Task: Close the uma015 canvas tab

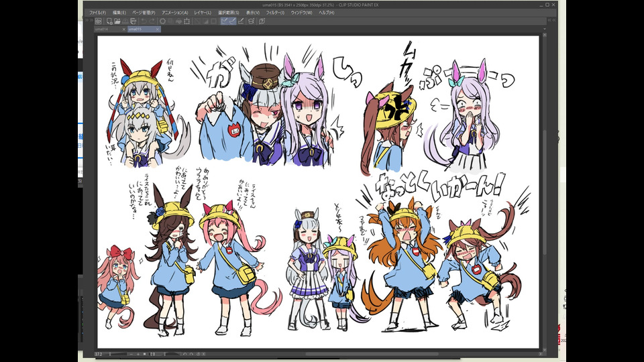Action: (x=158, y=29)
